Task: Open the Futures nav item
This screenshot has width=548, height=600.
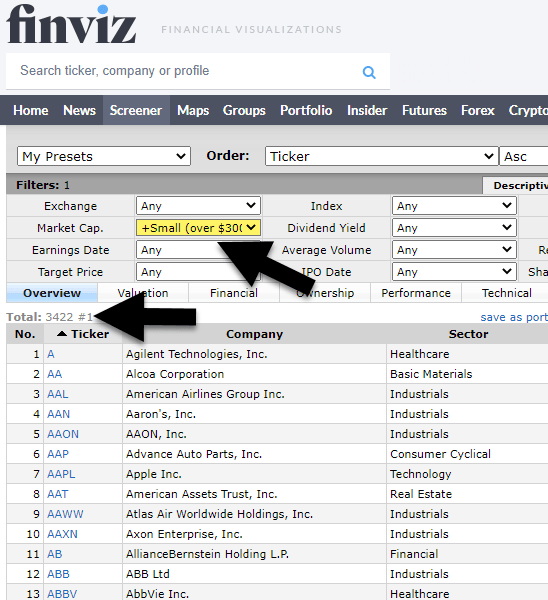Action: tap(424, 110)
